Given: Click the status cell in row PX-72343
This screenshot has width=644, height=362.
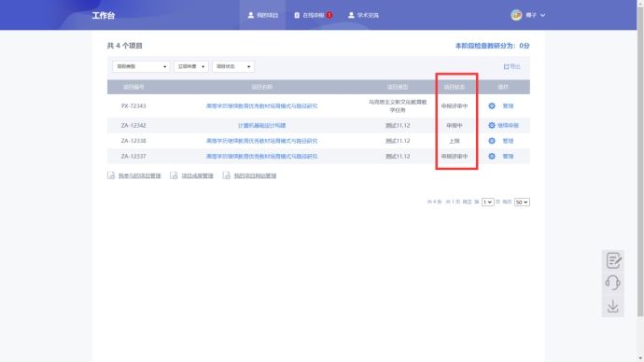Looking at the screenshot, I should tap(455, 105).
